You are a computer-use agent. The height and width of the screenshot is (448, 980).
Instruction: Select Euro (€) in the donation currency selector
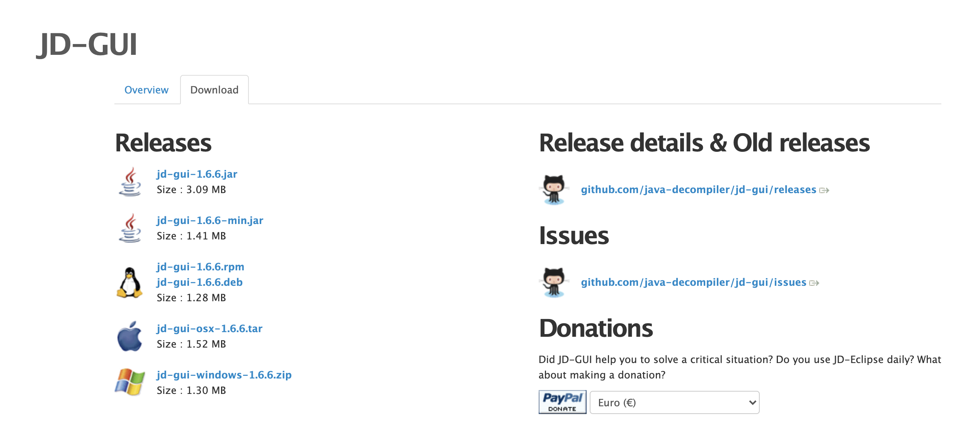pyautogui.click(x=674, y=402)
